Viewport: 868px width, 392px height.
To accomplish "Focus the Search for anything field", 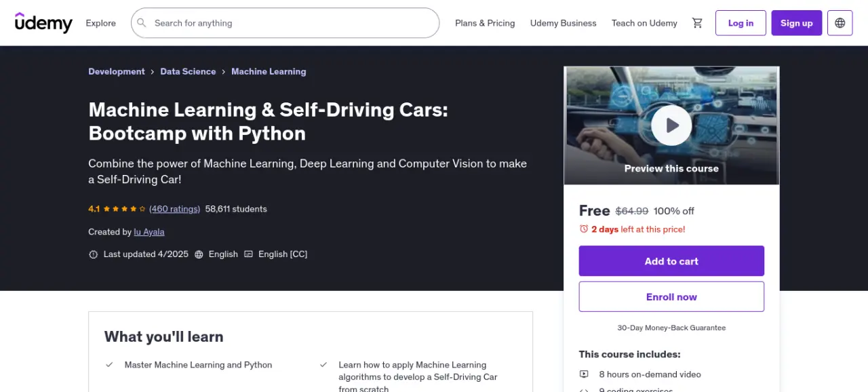I will pyautogui.click(x=285, y=23).
